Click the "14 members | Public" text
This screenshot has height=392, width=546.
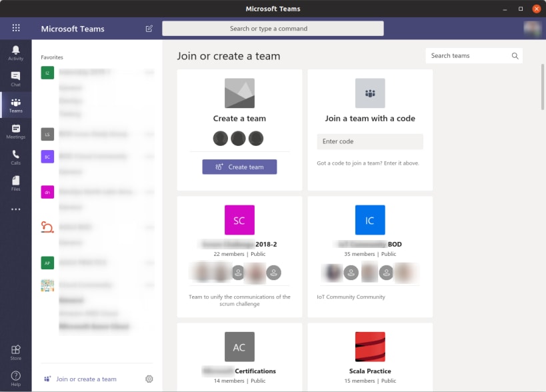click(x=239, y=381)
